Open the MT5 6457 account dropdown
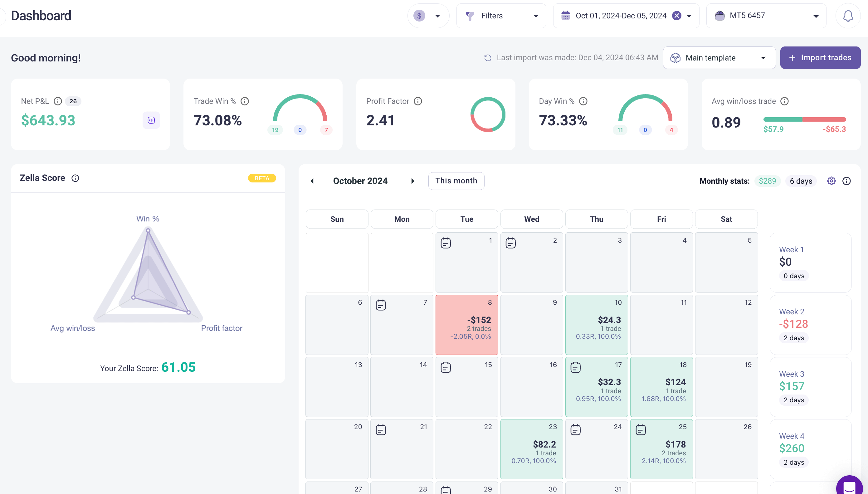The height and width of the screenshot is (494, 868). click(766, 16)
